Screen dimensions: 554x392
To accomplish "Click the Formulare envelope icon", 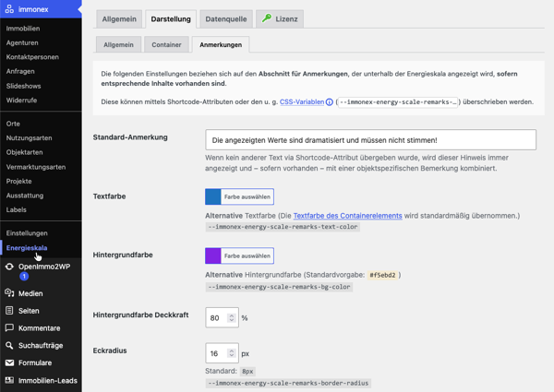I will (9, 362).
